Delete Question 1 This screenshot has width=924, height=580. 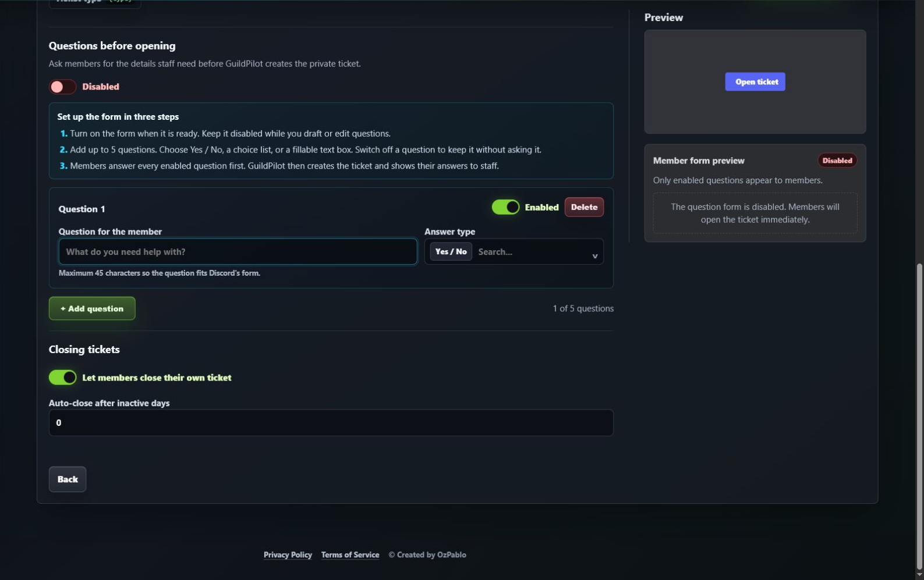tap(584, 207)
